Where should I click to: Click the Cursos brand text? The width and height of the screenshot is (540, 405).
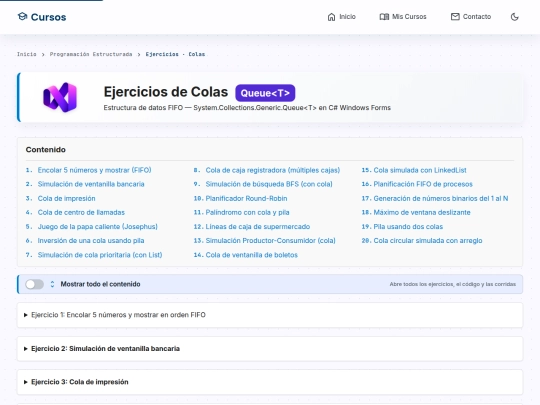pyautogui.click(x=48, y=17)
